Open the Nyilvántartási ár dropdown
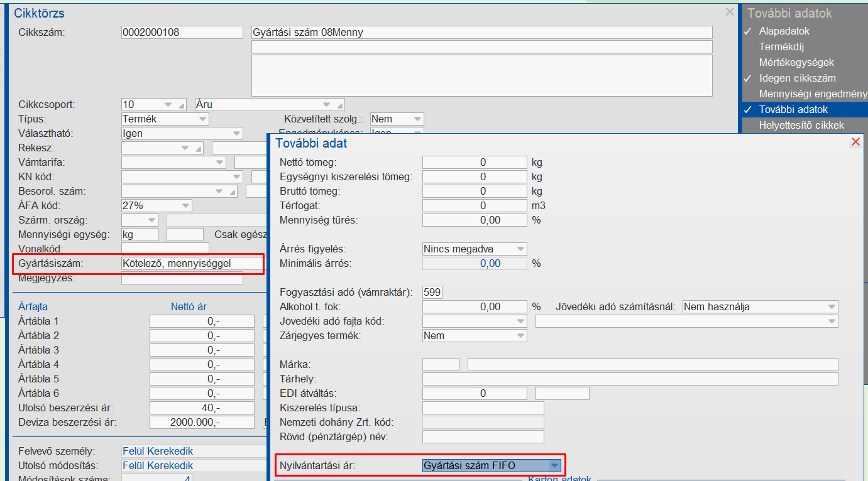 [554, 466]
